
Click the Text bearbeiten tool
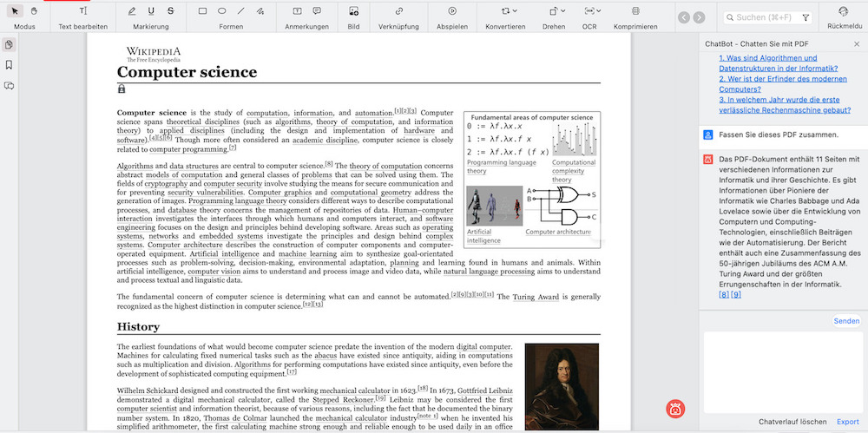tap(83, 11)
